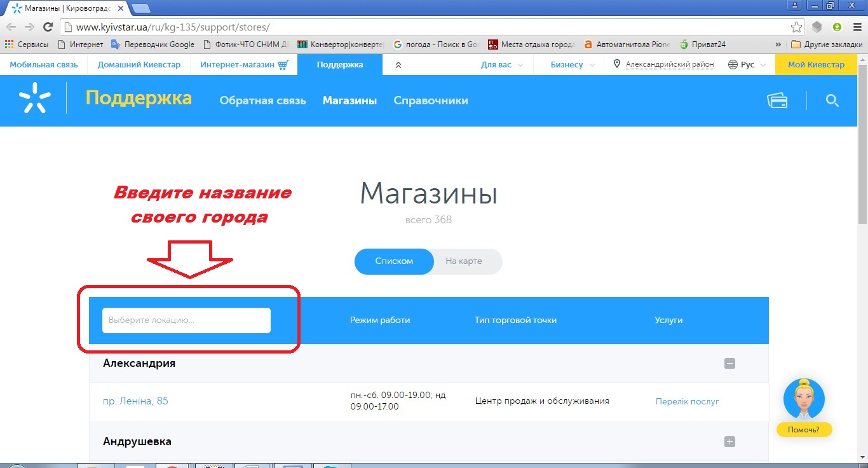
Task: Click the Тип торговой точки column header
Action: tap(515, 320)
